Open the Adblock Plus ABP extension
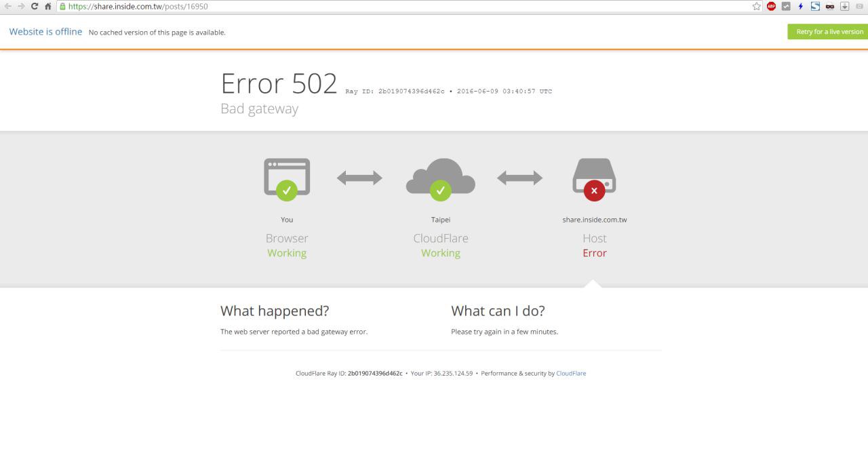This screenshot has height=453, width=868. click(x=772, y=7)
